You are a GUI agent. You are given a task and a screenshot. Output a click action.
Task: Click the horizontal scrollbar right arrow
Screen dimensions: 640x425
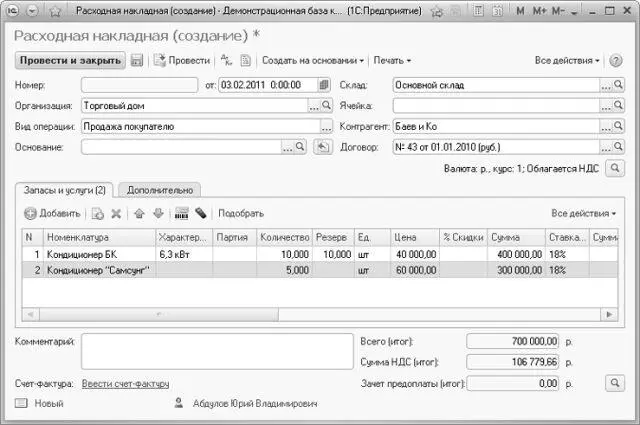coord(609,314)
